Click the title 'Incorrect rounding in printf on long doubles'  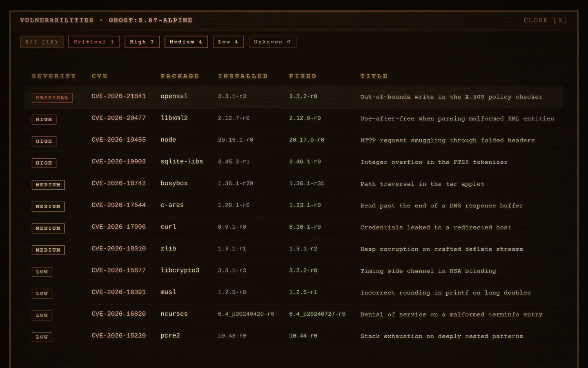[x=445, y=293]
